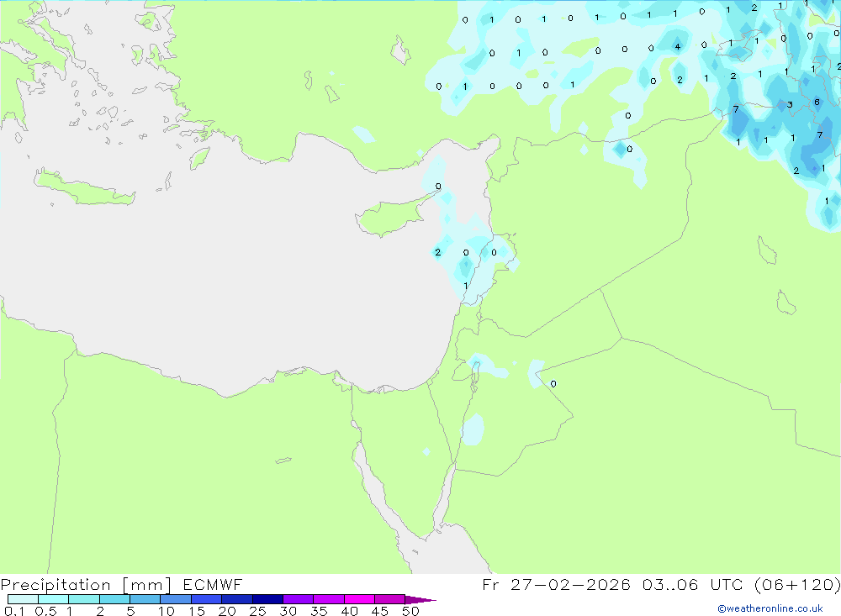Click the 45–50 mm legend color box
This screenshot has height=616, width=841.
(x=389, y=599)
